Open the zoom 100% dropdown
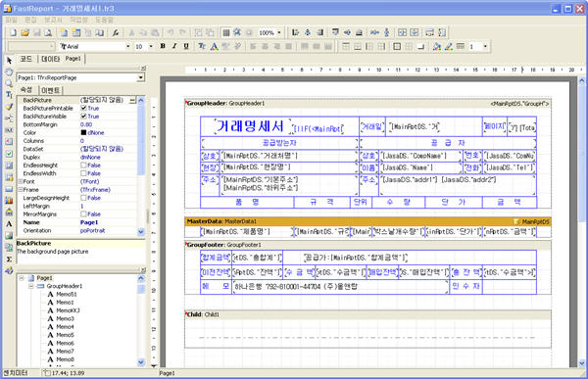Screen dimensions: 588x379 point(279,33)
